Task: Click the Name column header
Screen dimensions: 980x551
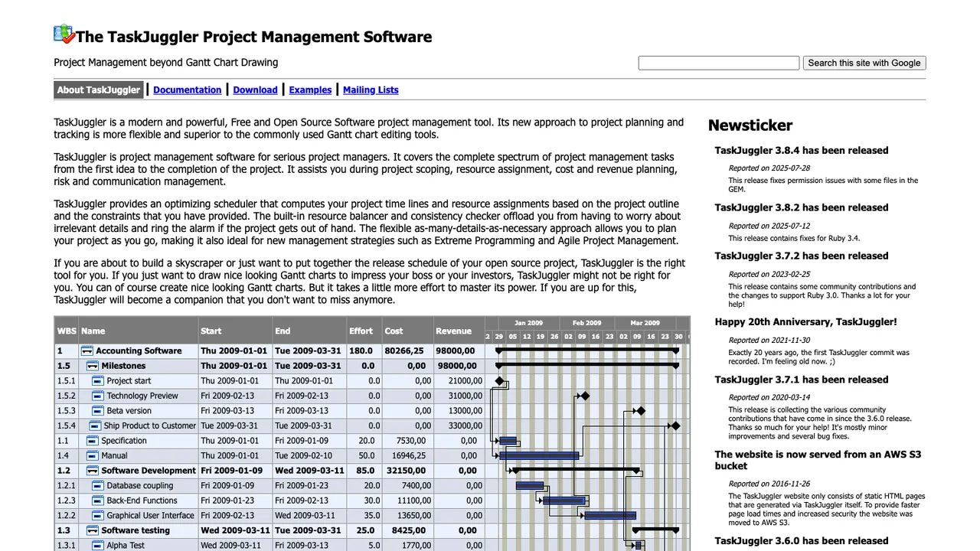Action: (x=138, y=331)
